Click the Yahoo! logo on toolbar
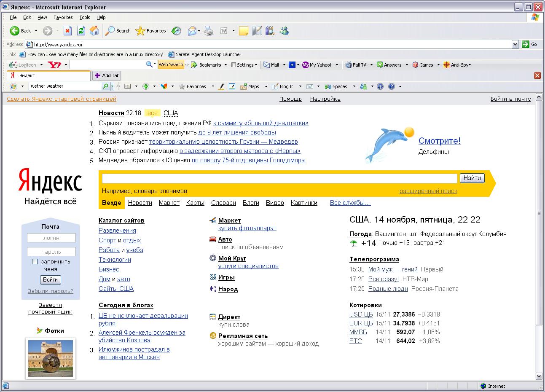The height and width of the screenshot is (392, 545). click(54, 65)
